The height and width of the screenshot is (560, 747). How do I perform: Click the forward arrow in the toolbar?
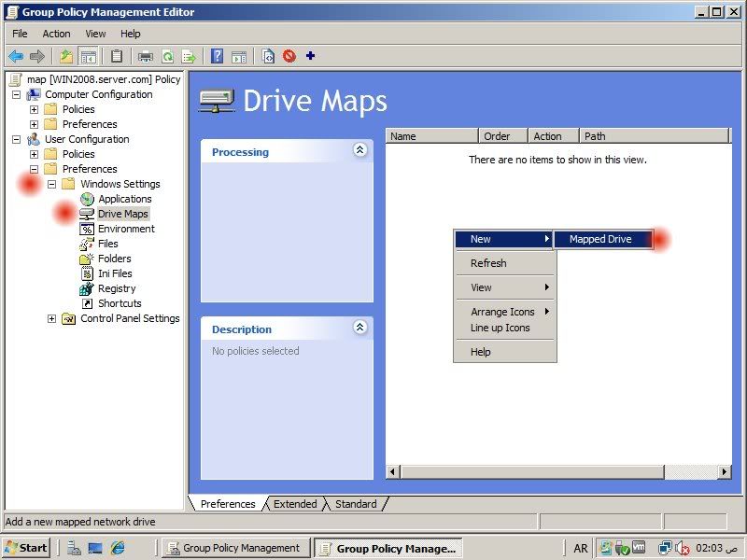pos(36,56)
